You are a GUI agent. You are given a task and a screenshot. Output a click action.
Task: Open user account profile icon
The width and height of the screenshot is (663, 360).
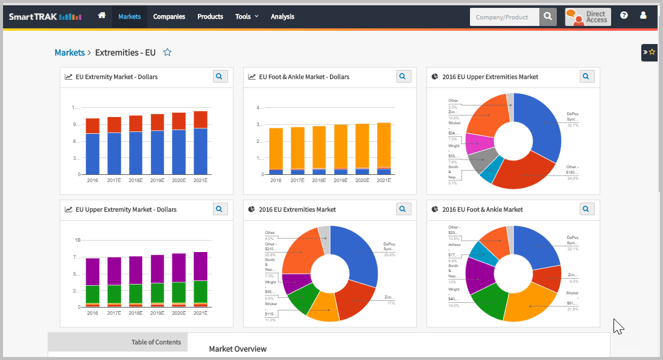point(643,16)
